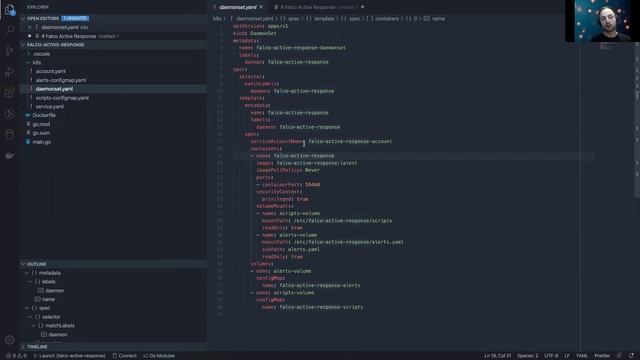640x360 pixels.
Task: Click the imagePullPolicy: Never line
Action: (x=288, y=170)
